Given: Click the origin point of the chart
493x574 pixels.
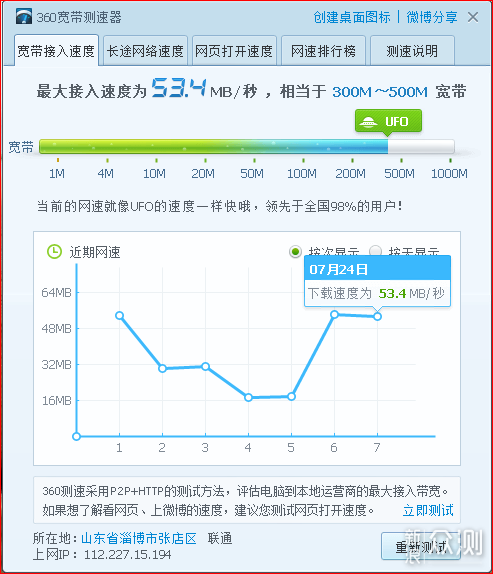Looking at the screenshot, I should pos(76,436).
